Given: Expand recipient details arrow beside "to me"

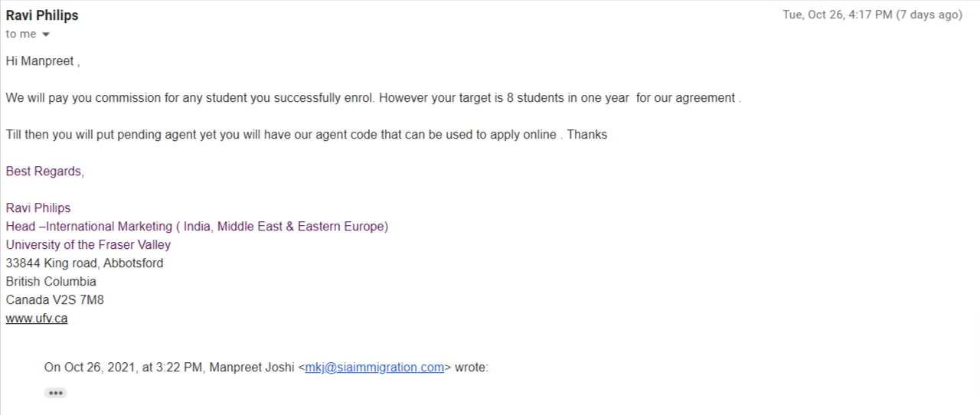Looking at the screenshot, I should (46, 34).
